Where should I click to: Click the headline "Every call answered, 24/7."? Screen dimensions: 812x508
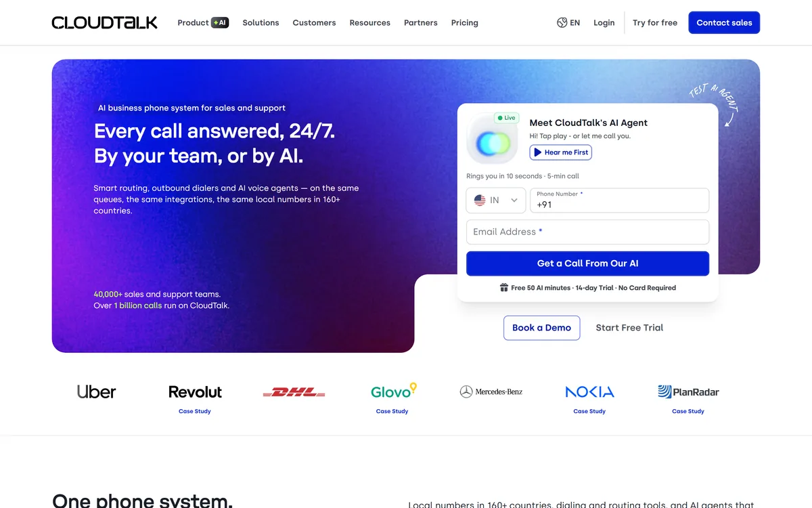(215, 131)
